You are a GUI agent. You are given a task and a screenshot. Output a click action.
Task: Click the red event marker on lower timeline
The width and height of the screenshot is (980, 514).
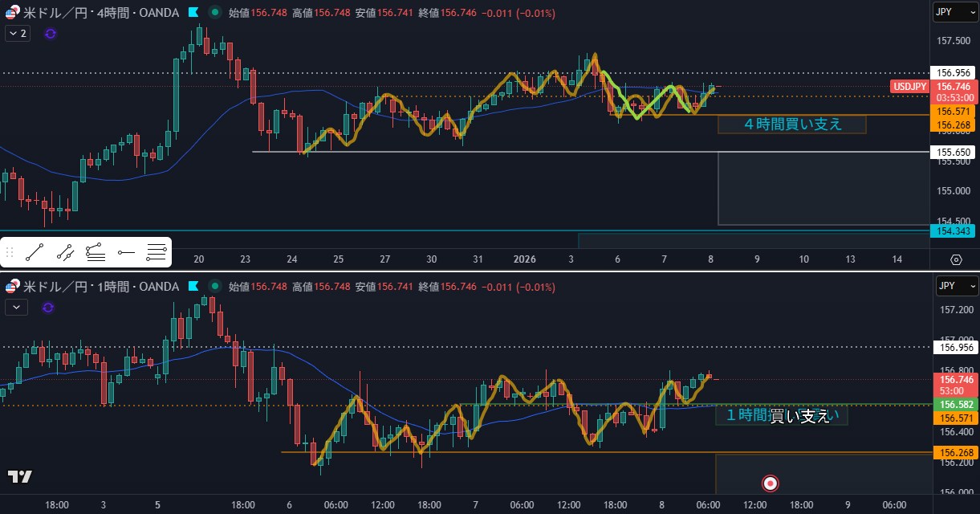pyautogui.click(x=770, y=483)
